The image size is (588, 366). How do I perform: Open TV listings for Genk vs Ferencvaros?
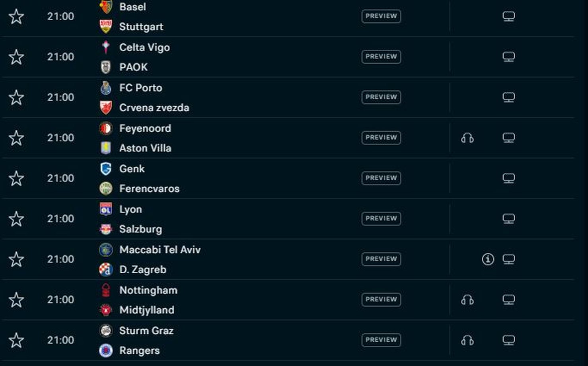click(508, 178)
